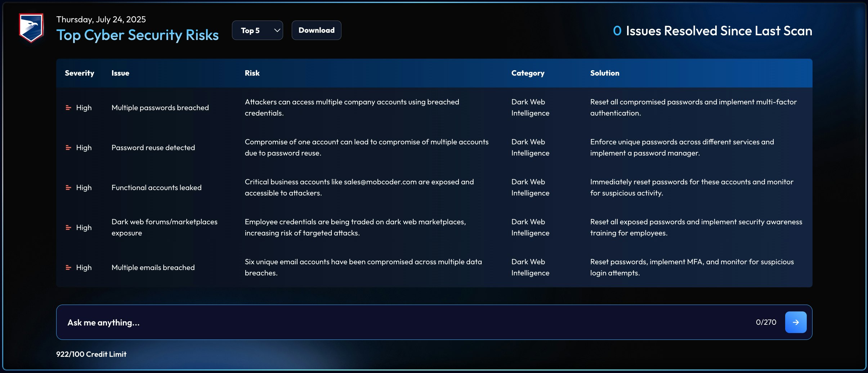Click solution recommending a password manager
The height and width of the screenshot is (373, 868).
tap(682, 148)
